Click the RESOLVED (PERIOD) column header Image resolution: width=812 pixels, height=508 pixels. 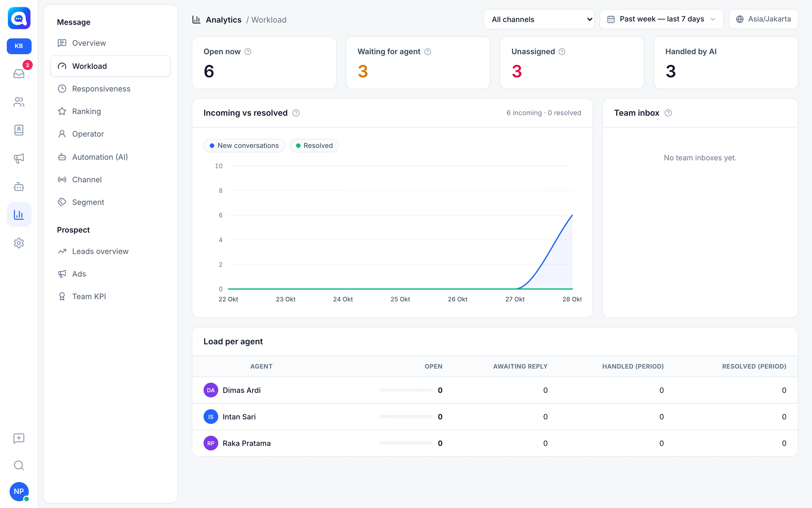[x=754, y=366]
